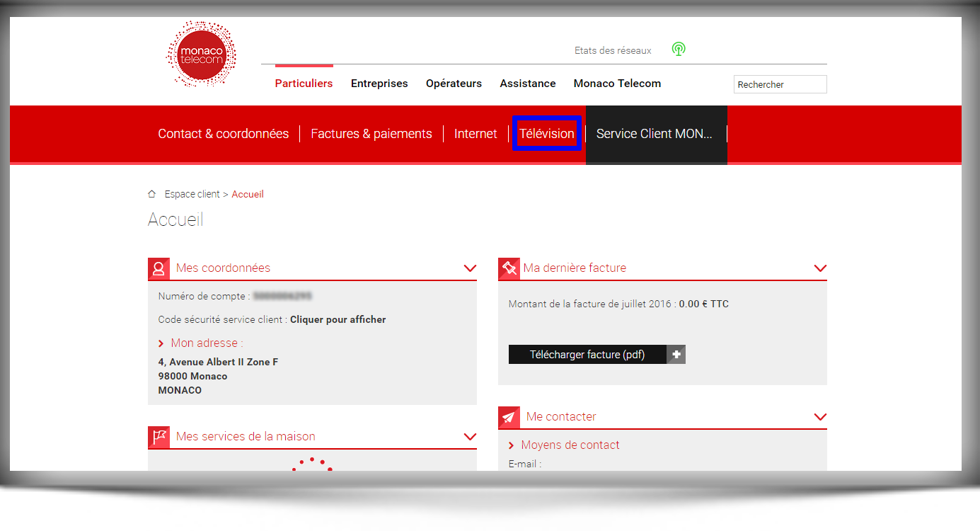Switch to the Entreprises tab
980x531 pixels.
pyautogui.click(x=379, y=84)
